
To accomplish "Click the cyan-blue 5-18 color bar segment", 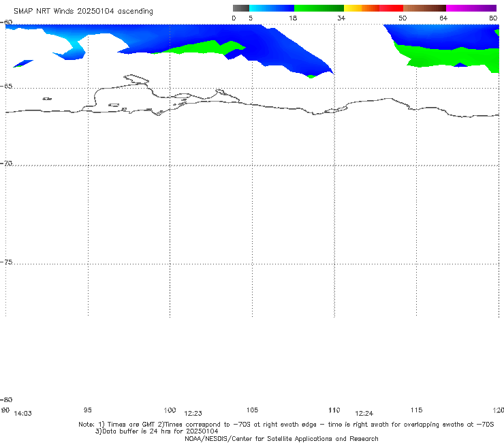I will 272,8.
